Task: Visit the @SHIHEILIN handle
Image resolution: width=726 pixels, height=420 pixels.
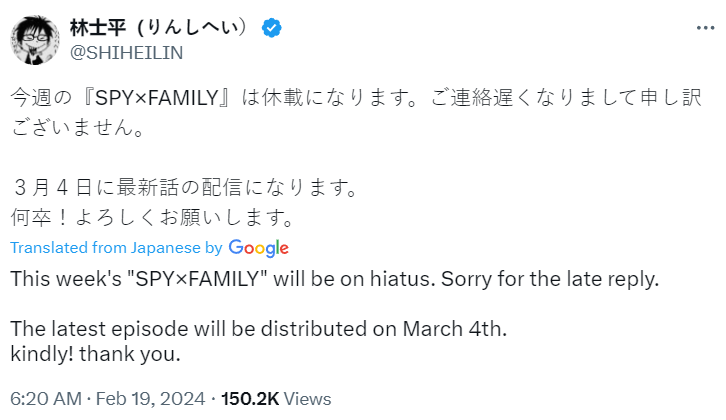Action: 126,53
